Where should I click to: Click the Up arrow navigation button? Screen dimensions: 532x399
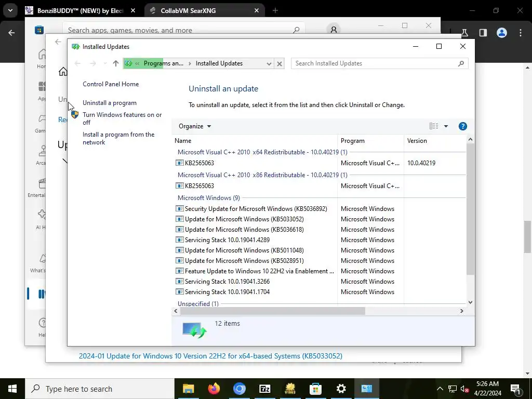pos(116,63)
